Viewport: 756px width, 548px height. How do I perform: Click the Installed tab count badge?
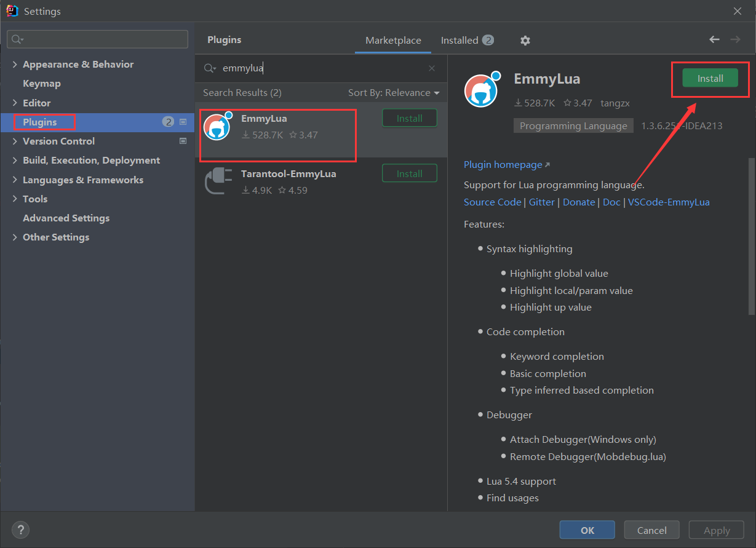coord(488,41)
